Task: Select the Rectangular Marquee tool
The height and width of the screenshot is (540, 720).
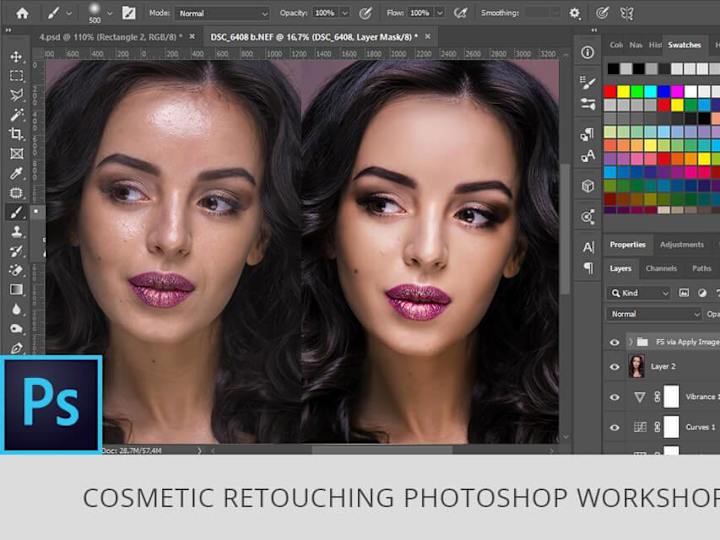Action: [17, 76]
